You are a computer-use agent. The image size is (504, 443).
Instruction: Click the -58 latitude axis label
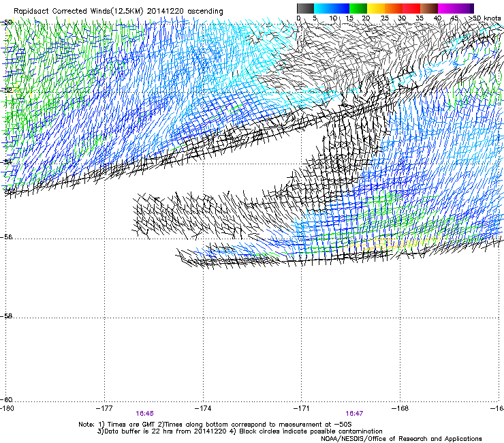[6, 316]
